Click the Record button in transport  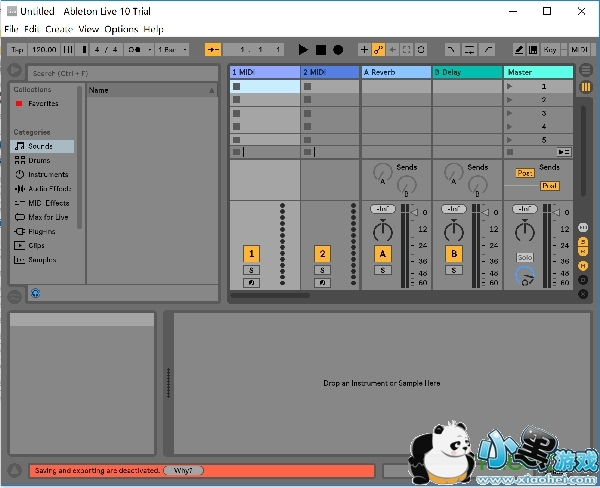click(338, 49)
